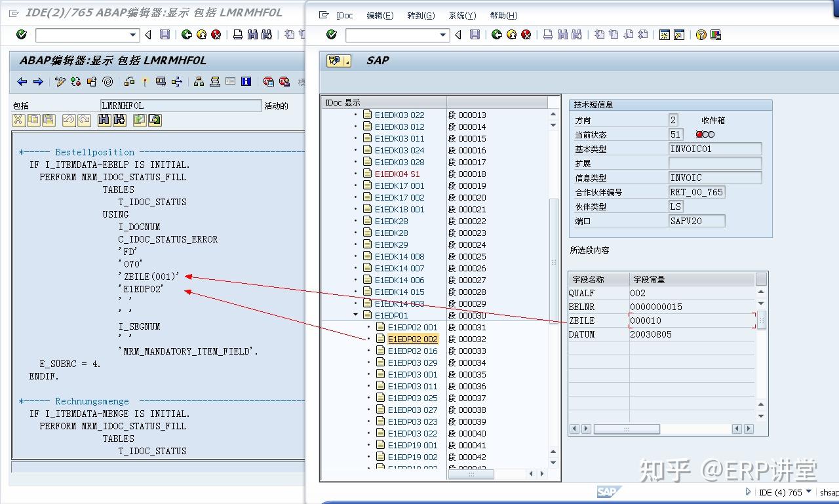This screenshot has width=839, height=504.
Task: Click the green Enter checkmark in IDoc window
Action: [x=332, y=35]
